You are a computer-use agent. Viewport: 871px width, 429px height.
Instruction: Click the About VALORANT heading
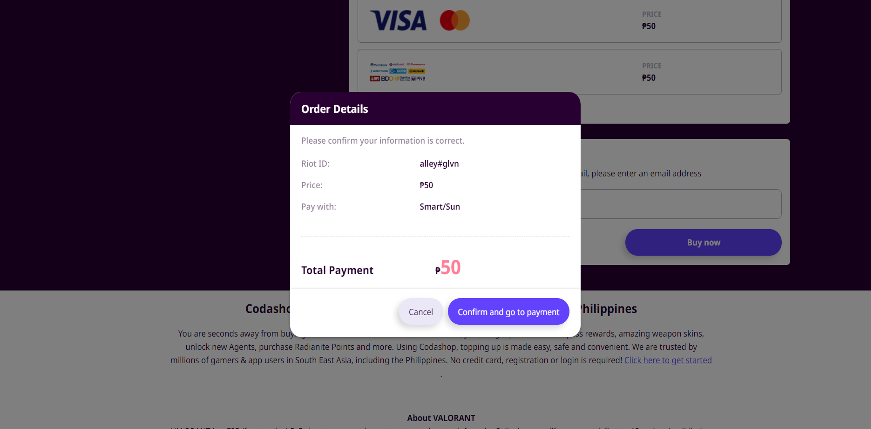[x=440, y=418]
